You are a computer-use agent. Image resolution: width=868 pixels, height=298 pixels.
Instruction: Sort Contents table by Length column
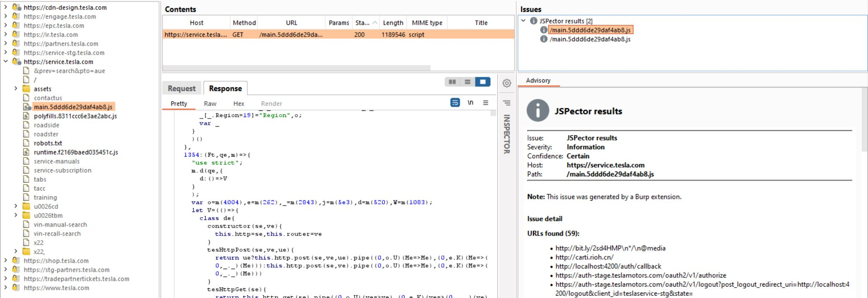393,23
